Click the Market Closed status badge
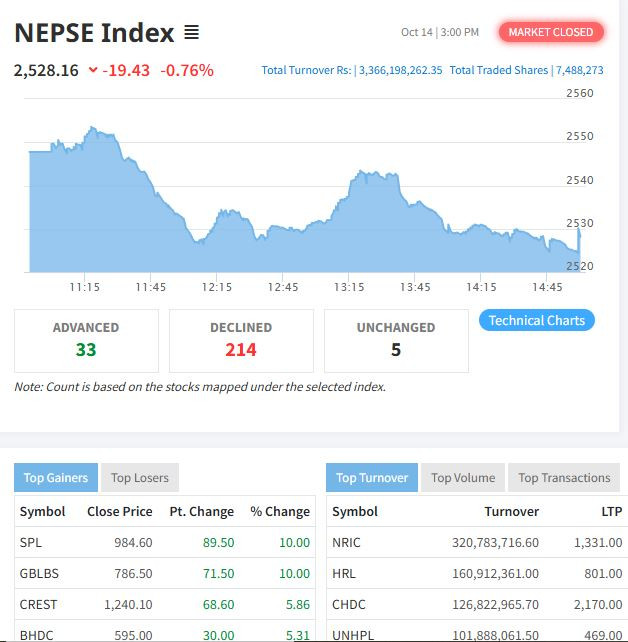The width and height of the screenshot is (628, 642). [550, 32]
